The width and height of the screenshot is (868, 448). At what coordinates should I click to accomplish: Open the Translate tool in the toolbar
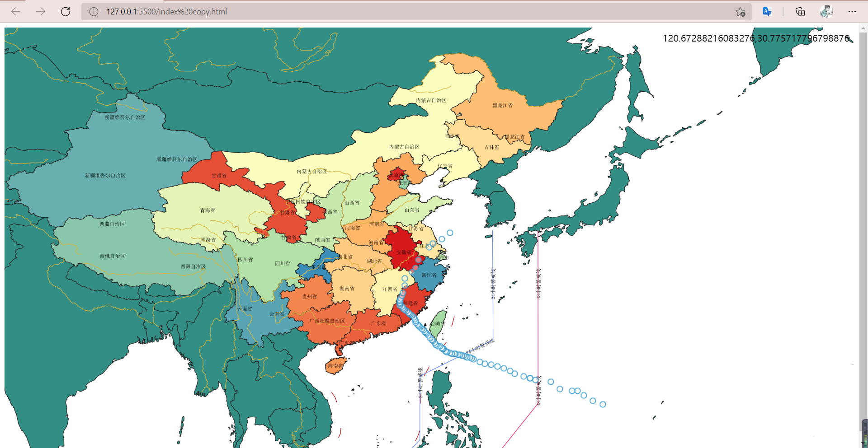point(767,12)
